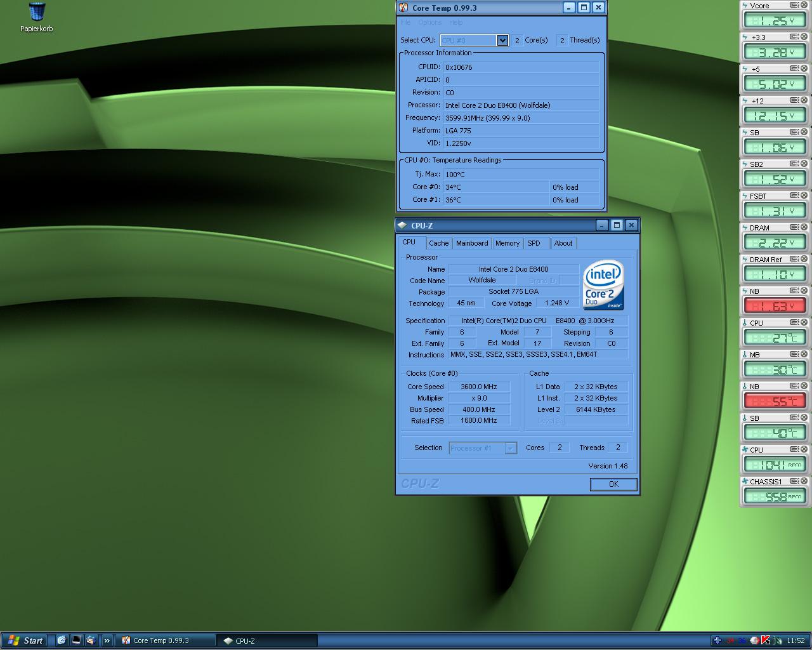Click the CPUID value 0x10676
Viewport: 812px width, 650px height.
[521, 67]
